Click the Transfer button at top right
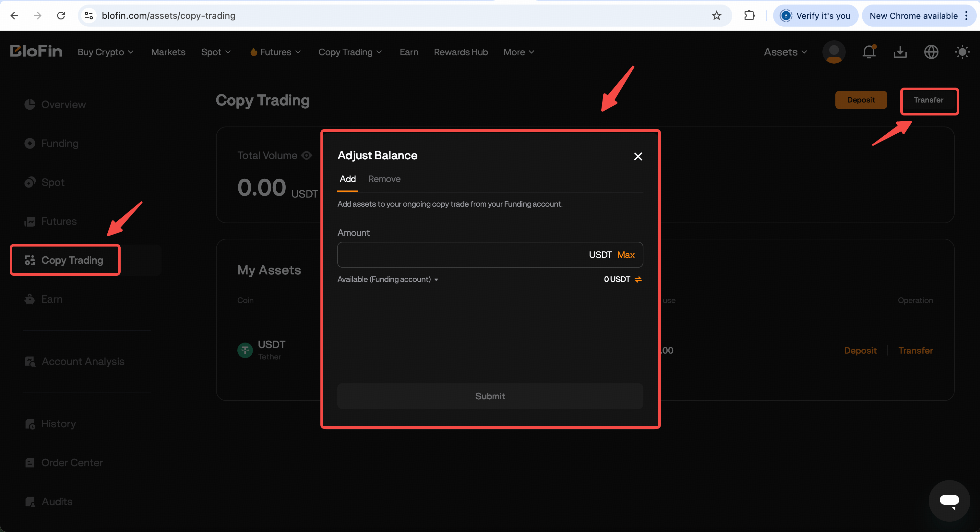 929,100
